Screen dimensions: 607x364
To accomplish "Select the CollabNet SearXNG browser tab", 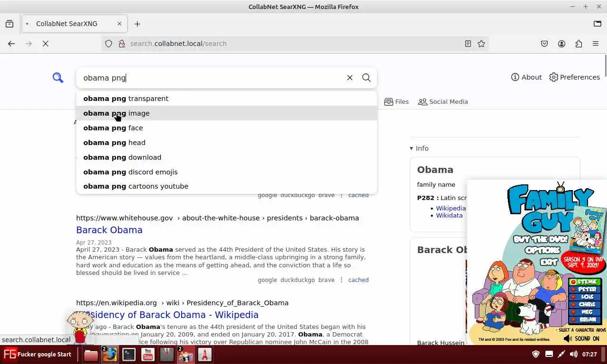I will pyautogui.click(x=74, y=24).
